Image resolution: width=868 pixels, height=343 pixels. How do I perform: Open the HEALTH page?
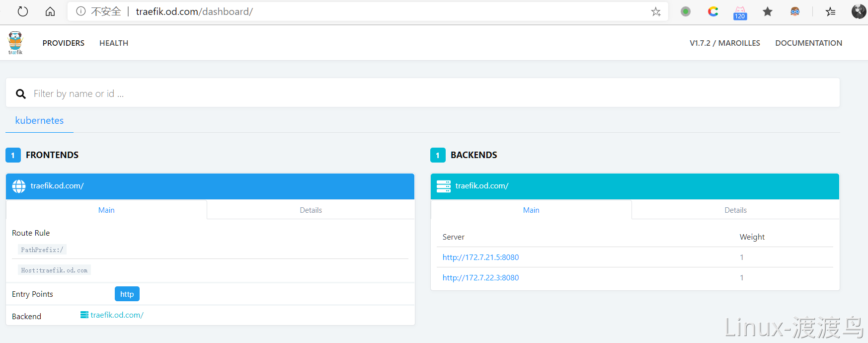(114, 43)
